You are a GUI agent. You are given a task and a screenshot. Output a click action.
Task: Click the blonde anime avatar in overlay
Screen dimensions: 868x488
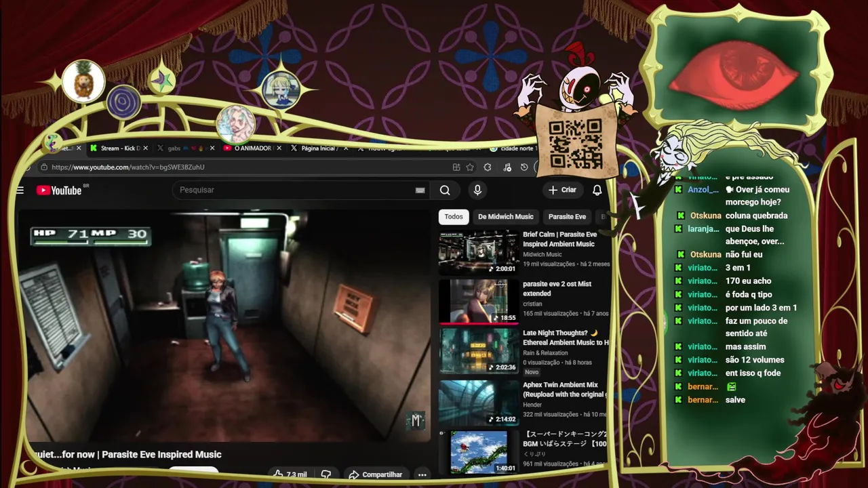280,89
